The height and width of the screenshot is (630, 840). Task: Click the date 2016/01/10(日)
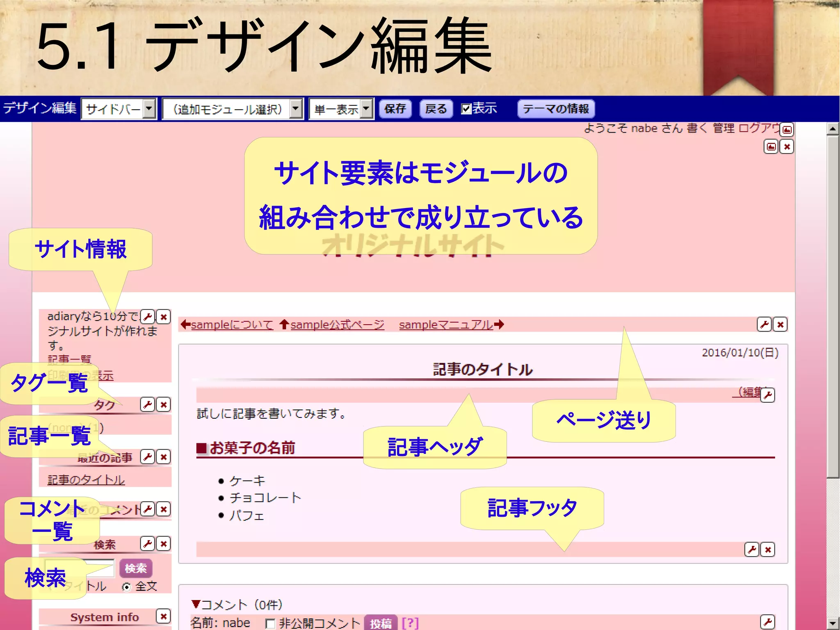740,353
